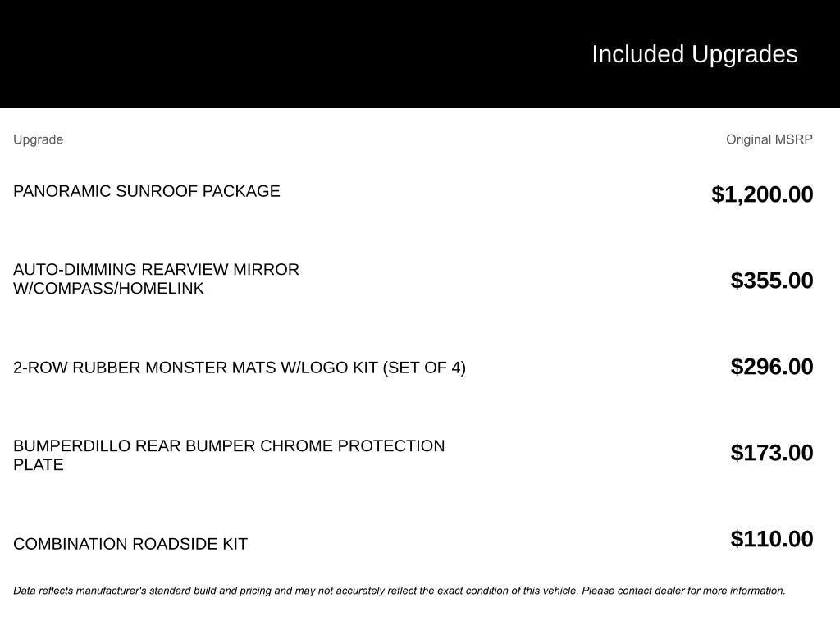Select the Upgrade column header
Viewport: 840px width, 630px height.
tap(38, 139)
